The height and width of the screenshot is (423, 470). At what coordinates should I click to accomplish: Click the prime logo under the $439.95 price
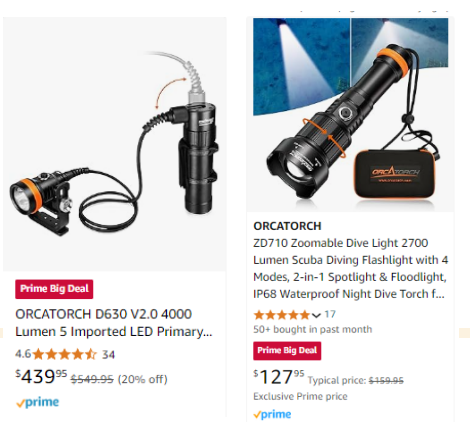38,403
